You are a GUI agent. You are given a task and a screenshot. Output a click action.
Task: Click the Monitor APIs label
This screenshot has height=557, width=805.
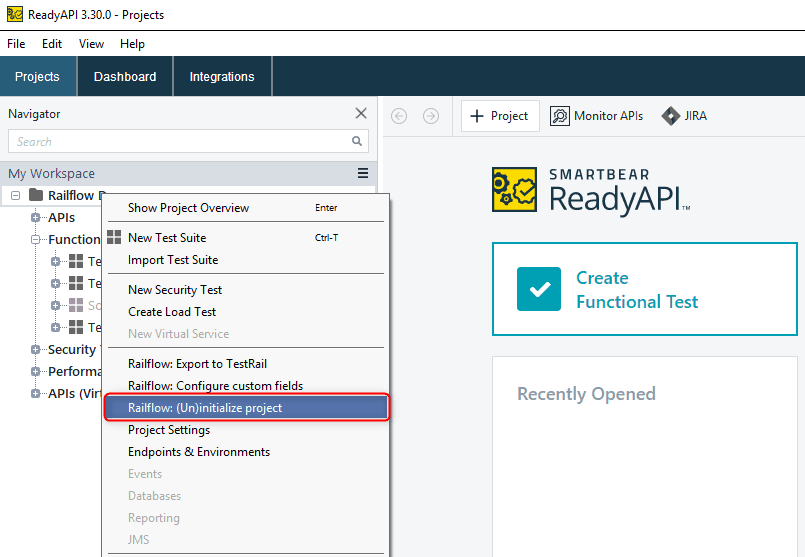pos(608,116)
